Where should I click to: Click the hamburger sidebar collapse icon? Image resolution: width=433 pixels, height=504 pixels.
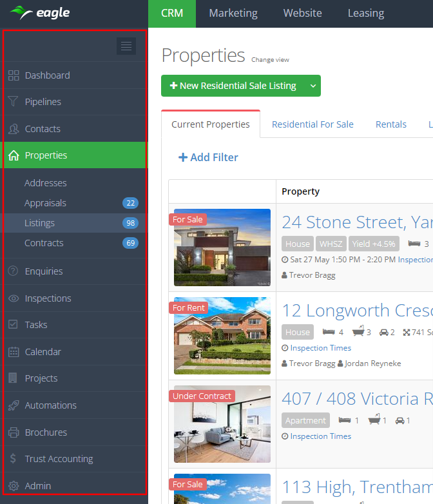coord(126,46)
